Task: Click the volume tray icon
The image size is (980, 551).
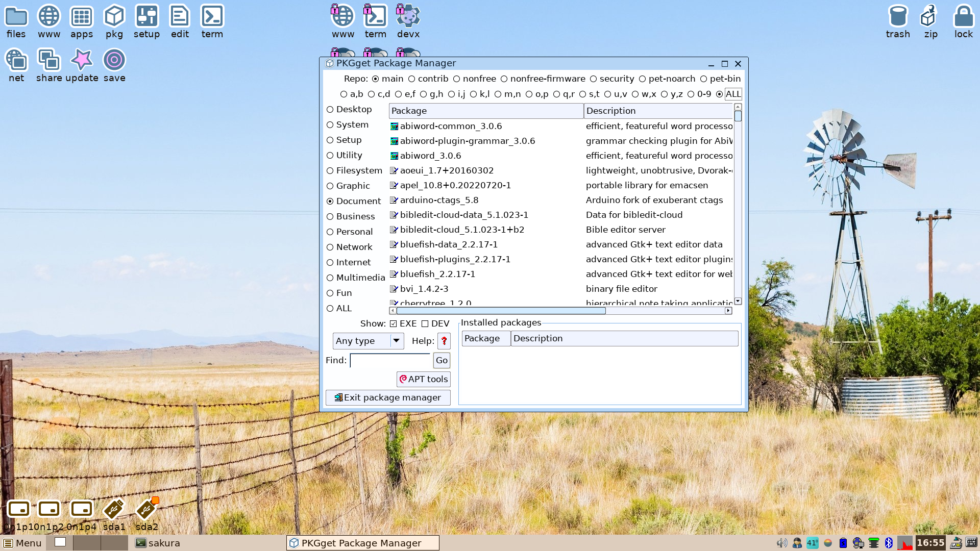Action: [781, 543]
